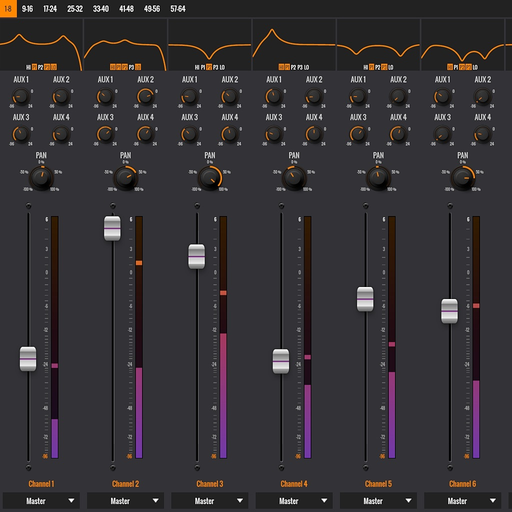Click the AUX 3 knob on Channel 1
The height and width of the screenshot is (512, 512).
click(x=21, y=135)
